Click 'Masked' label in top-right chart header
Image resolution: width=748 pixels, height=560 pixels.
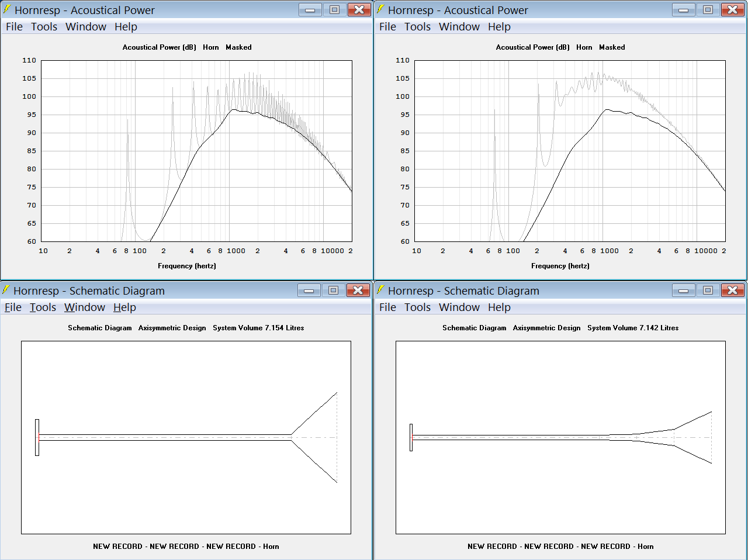(612, 47)
